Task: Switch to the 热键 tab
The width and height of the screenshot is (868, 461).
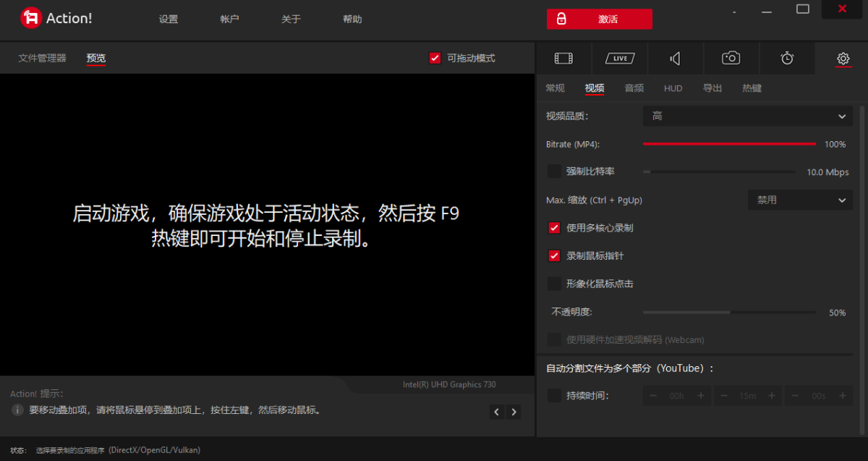Action: click(x=752, y=88)
